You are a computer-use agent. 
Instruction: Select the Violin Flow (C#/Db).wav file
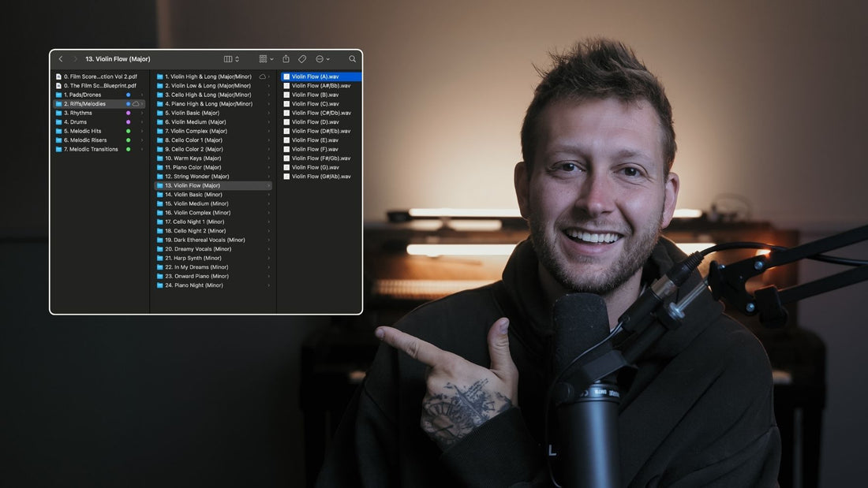(x=321, y=113)
